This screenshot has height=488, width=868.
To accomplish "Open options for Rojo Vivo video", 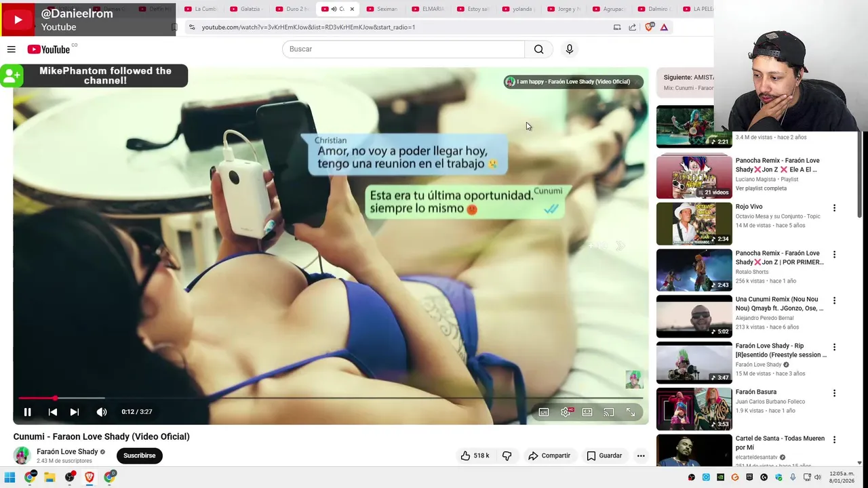I will 834,209.
